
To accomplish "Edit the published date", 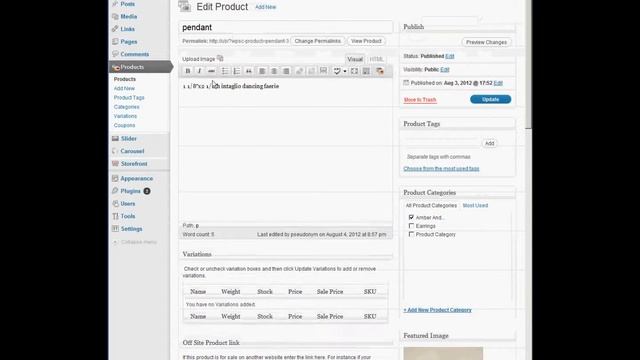I will point(498,83).
